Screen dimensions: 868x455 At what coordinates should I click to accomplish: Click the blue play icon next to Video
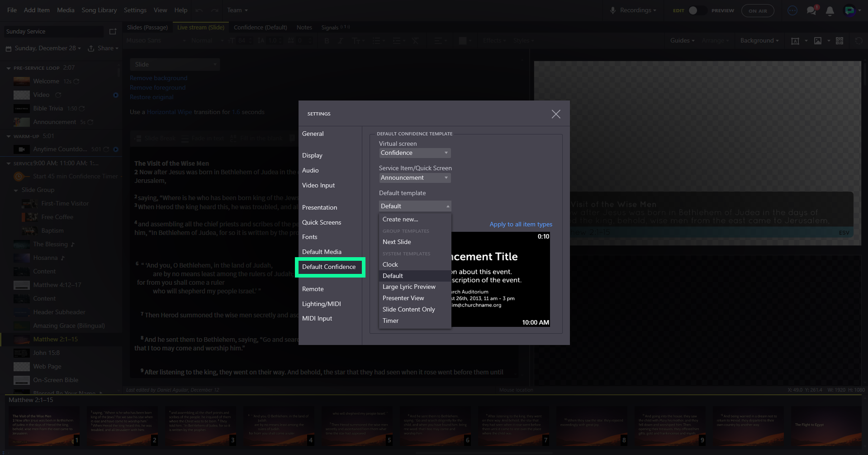click(x=116, y=95)
